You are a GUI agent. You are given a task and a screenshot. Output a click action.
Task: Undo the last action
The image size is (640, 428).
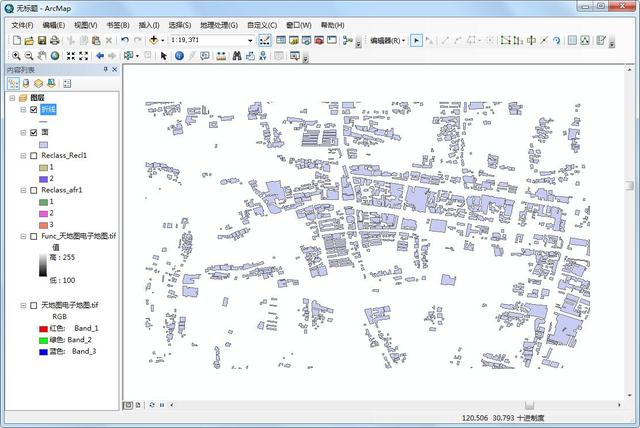click(125, 40)
